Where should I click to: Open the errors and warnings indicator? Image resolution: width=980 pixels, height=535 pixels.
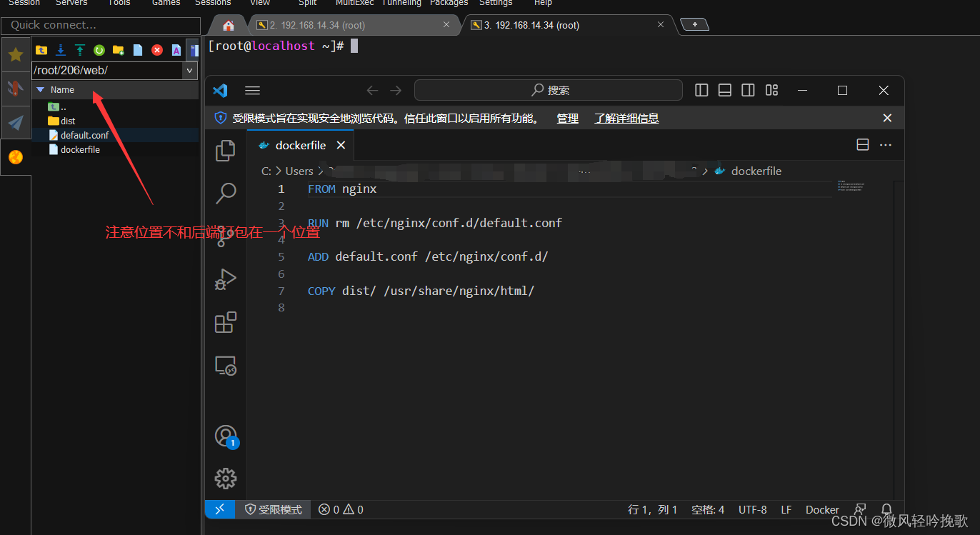tap(341, 509)
